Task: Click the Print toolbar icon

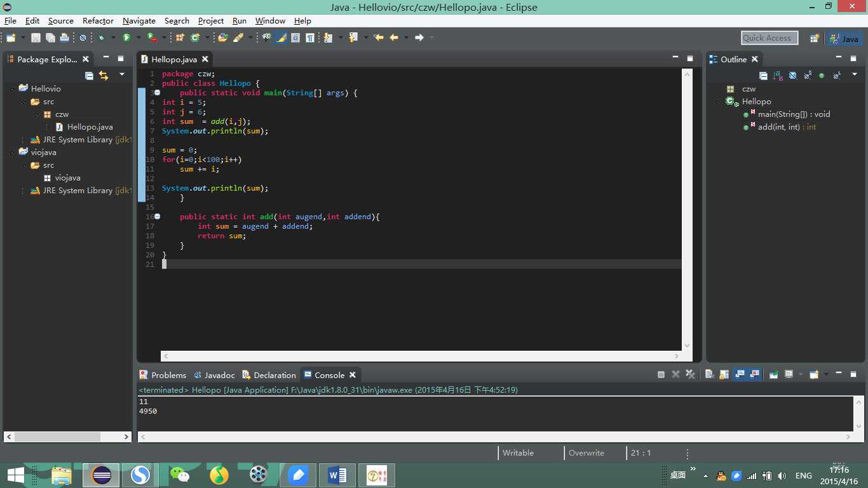Action: point(64,37)
